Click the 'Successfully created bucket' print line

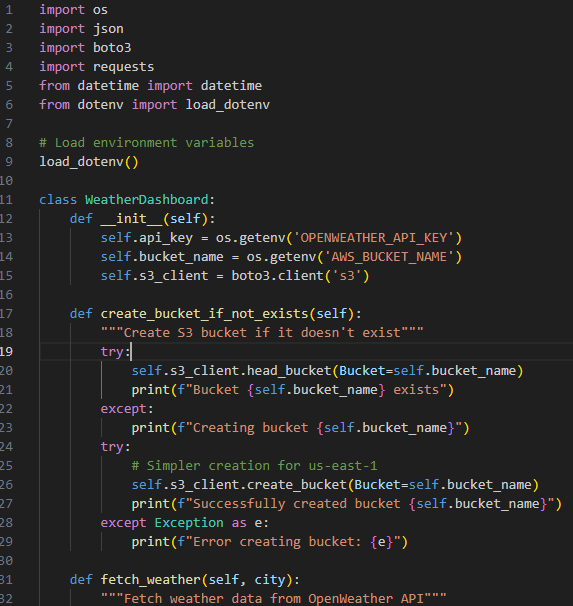pos(346,504)
